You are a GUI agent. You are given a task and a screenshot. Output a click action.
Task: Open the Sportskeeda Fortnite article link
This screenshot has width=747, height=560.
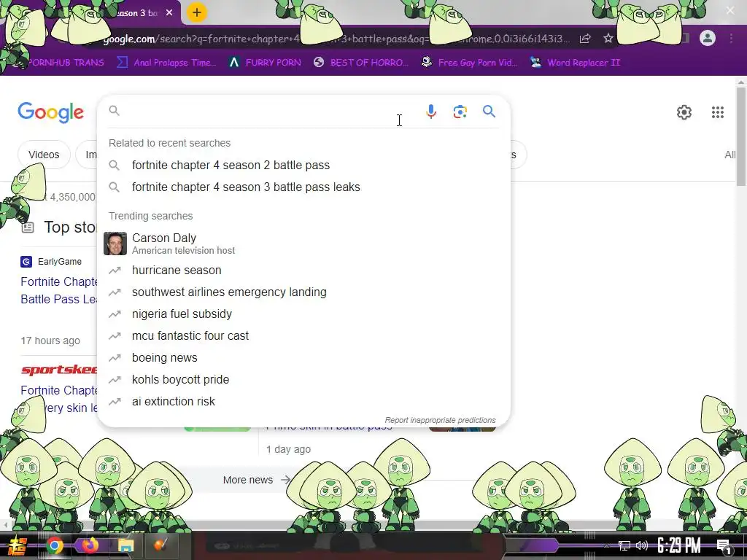(58, 399)
